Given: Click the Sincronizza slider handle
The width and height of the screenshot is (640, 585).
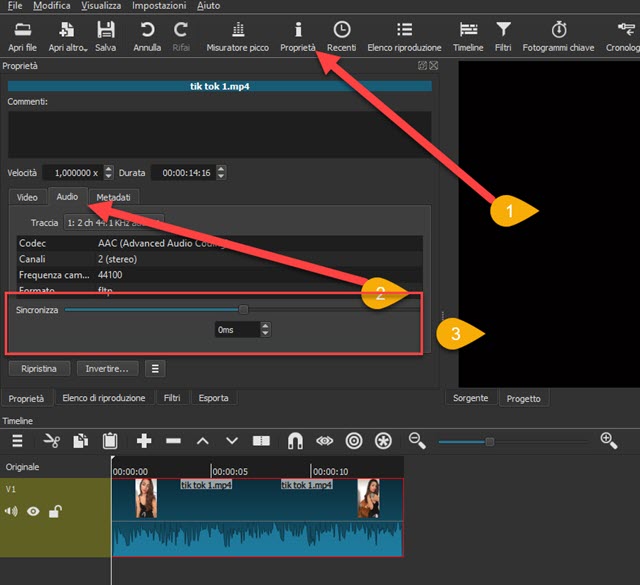Looking at the screenshot, I should click(x=243, y=310).
